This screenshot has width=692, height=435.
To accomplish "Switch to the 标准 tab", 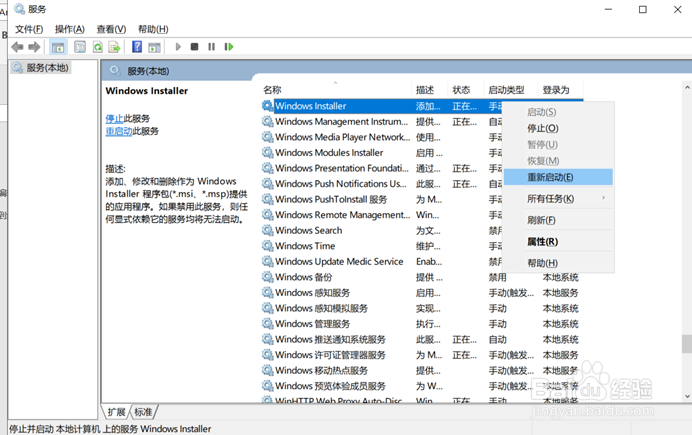I will pos(143,412).
